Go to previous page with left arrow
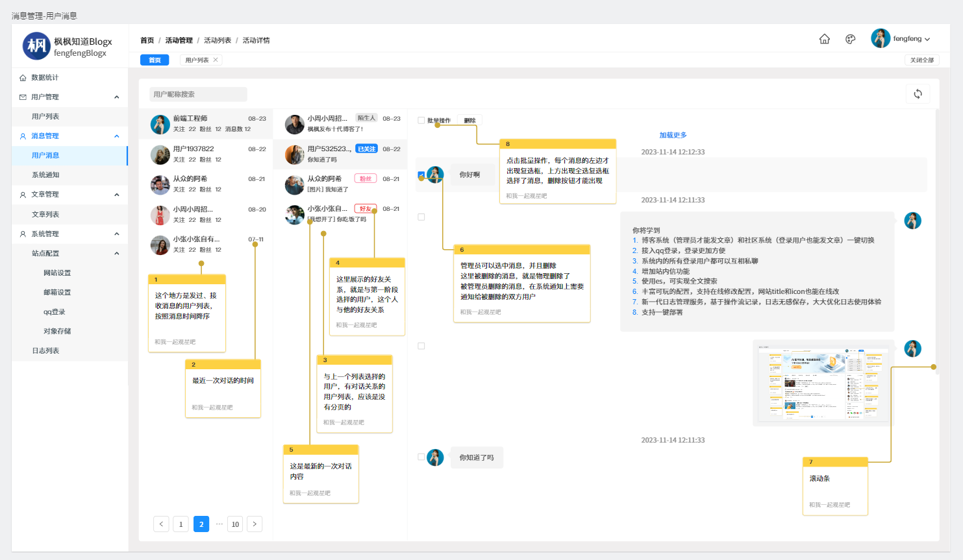This screenshot has height=560, width=963. (161, 524)
